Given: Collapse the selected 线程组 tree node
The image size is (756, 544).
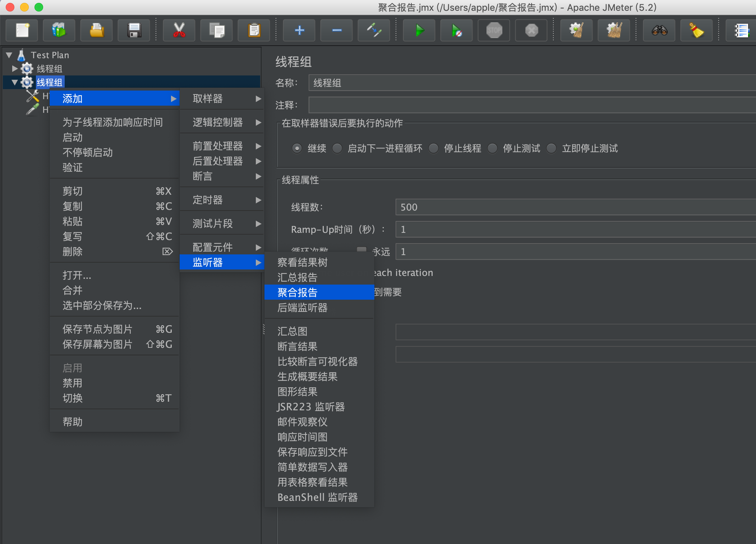Looking at the screenshot, I should click(x=15, y=82).
